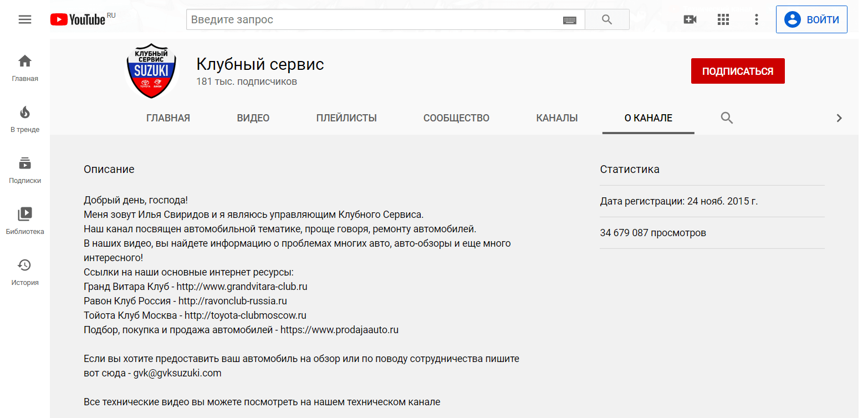Search within the channel icon
This screenshot has height=418, width=868.
727,118
